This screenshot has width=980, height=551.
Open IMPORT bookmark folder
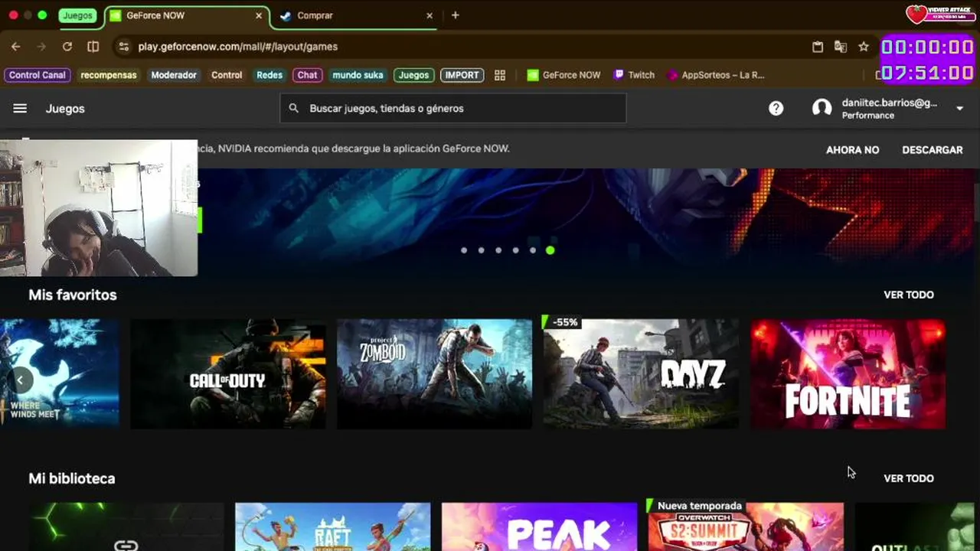coord(462,75)
